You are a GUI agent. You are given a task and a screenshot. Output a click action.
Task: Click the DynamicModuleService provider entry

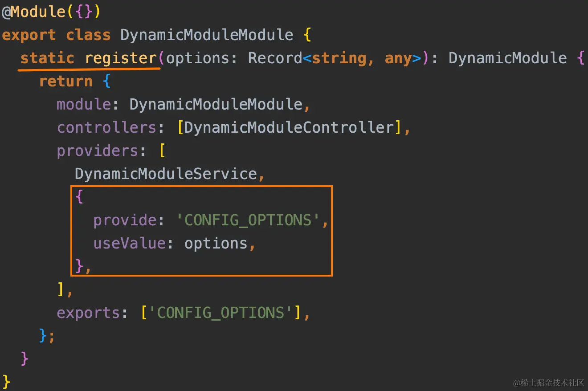(x=166, y=174)
